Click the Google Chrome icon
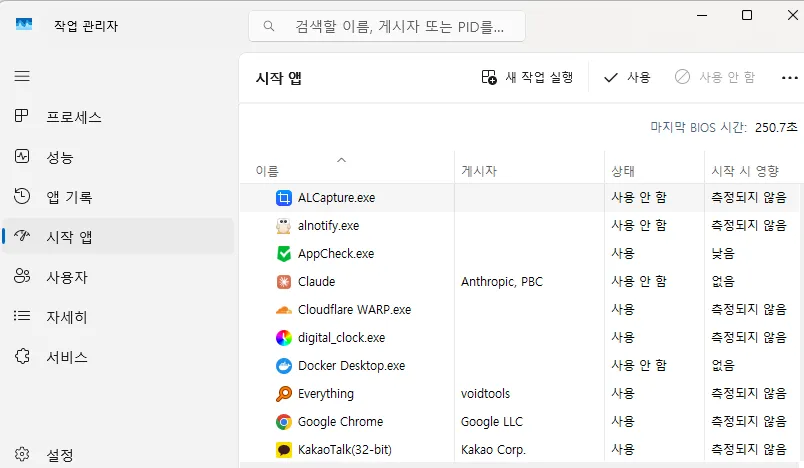 coord(284,422)
